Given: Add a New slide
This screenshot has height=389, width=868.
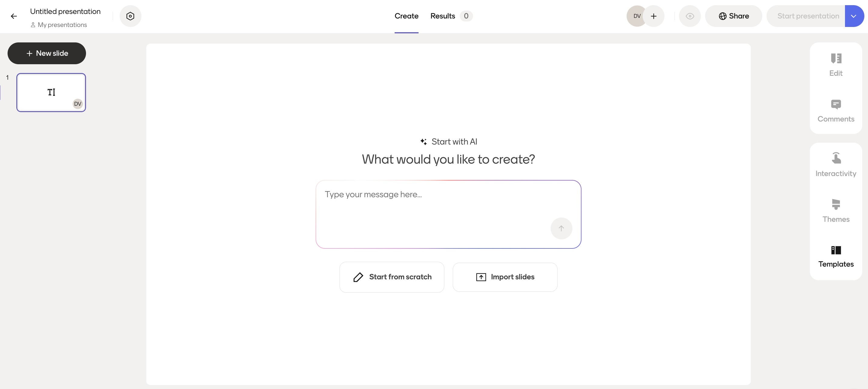Looking at the screenshot, I should [47, 53].
